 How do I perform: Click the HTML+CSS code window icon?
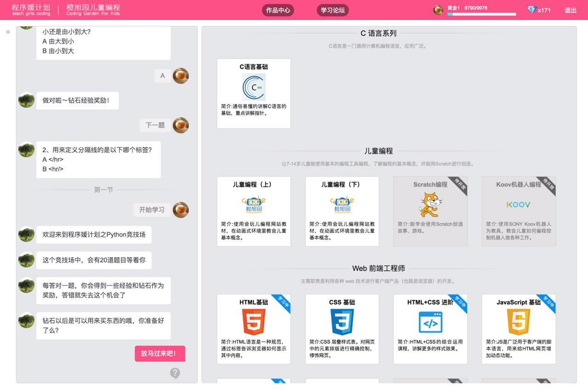click(x=430, y=322)
